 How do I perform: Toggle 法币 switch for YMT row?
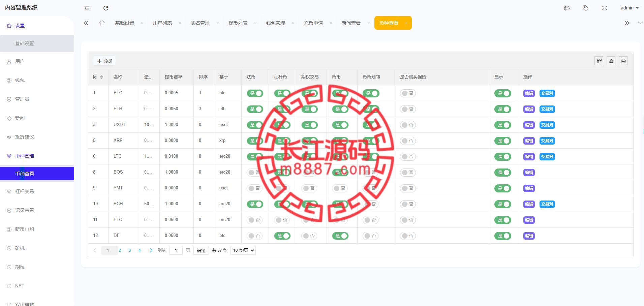(x=255, y=188)
